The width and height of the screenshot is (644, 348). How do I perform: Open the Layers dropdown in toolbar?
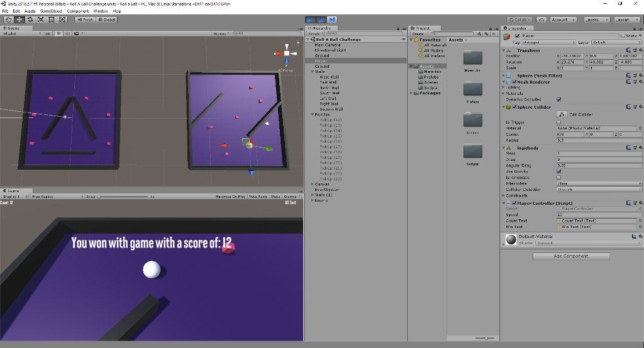596,19
